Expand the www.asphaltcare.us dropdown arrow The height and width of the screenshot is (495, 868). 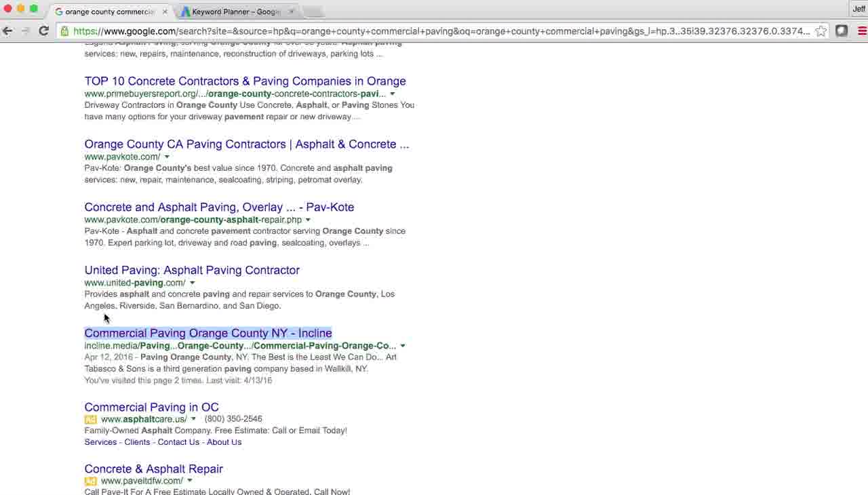coord(193,419)
